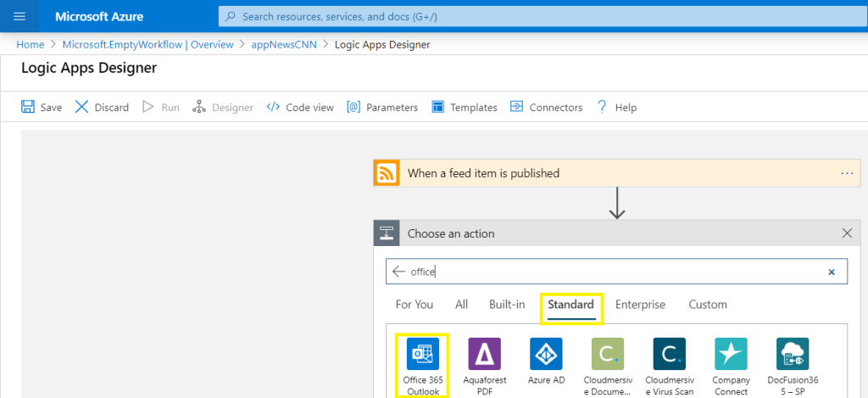Image resolution: width=868 pixels, height=398 pixels.
Task: Click the RSS feed trigger icon
Action: point(387,173)
